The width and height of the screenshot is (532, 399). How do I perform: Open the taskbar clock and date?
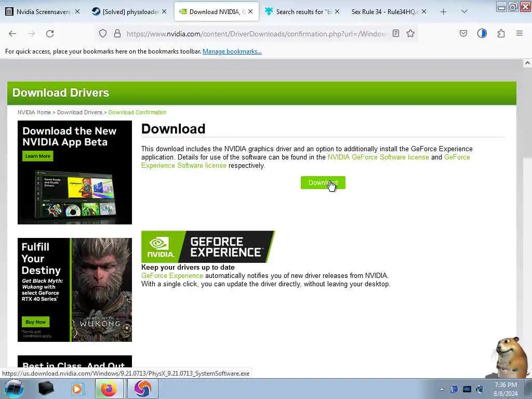pyautogui.click(x=506, y=389)
